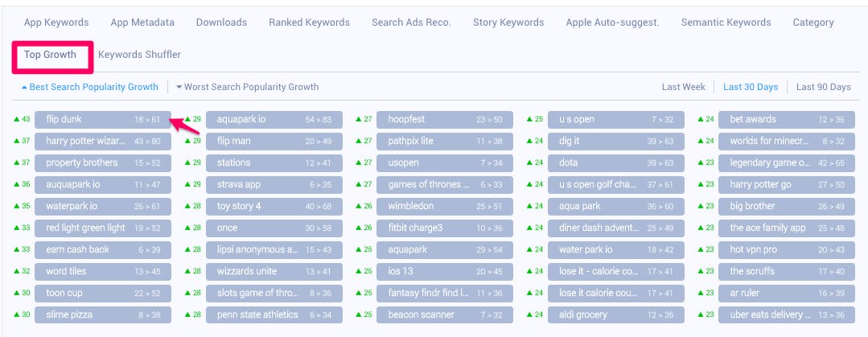The width and height of the screenshot is (868, 337).
Task: Show Best Search Popularity Growth list
Action: point(89,87)
